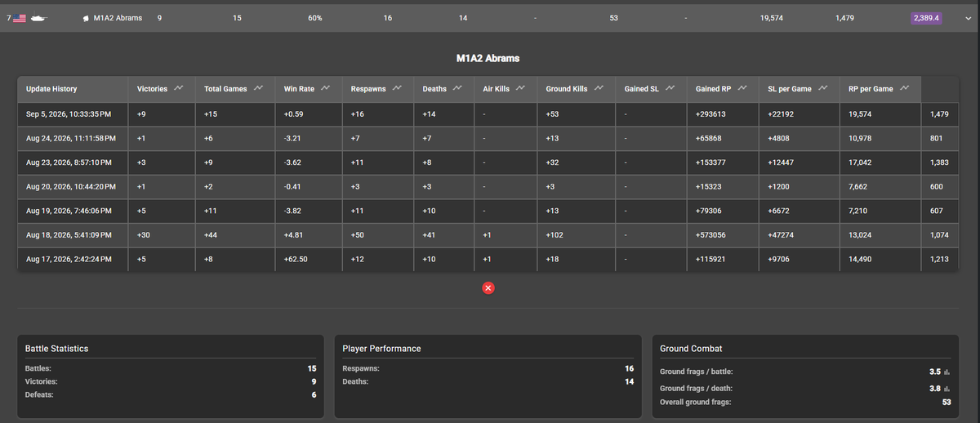
Task: Click the M1A2 Abrams name in top row
Action: (118, 18)
